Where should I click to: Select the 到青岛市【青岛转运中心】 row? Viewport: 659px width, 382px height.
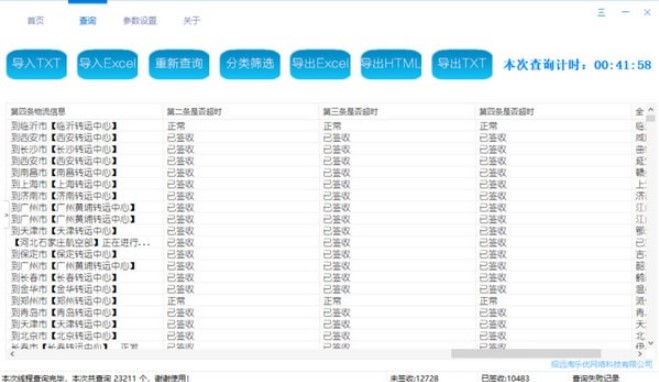[326, 313]
